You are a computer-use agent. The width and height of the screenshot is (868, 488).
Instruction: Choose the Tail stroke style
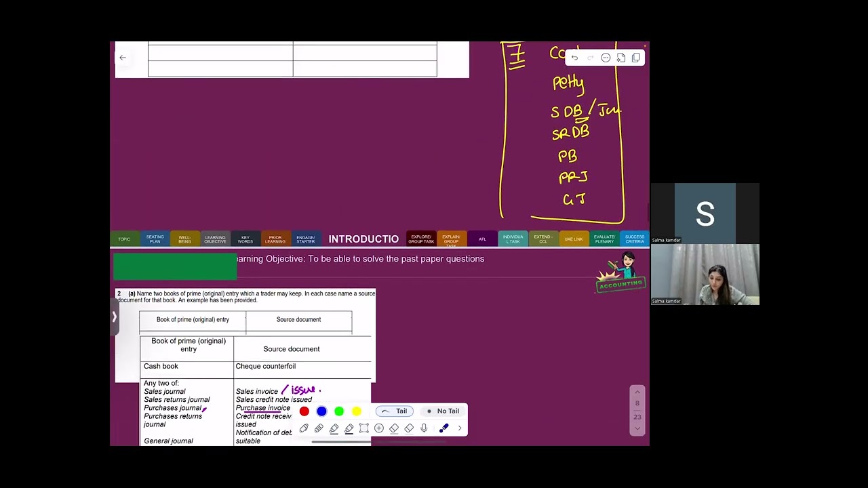[395, 411]
